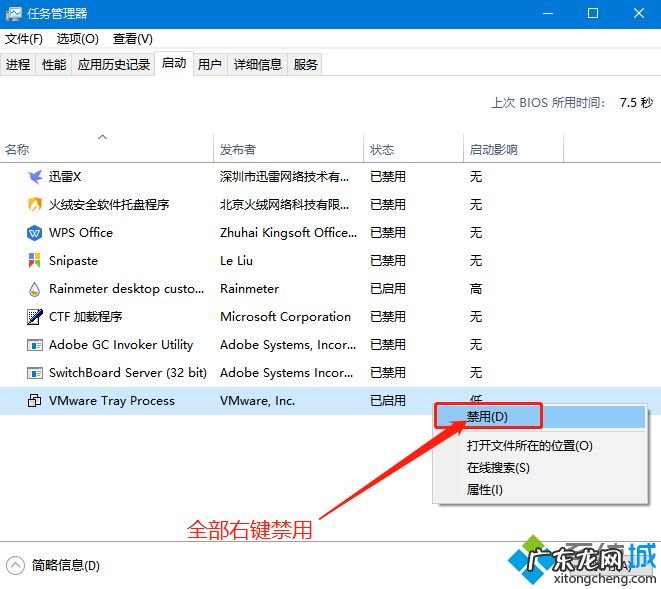Click the 7.5 秒 BIOS time value
This screenshot has width=661, height=589.
pyautogui.click(x=636, y=102)
